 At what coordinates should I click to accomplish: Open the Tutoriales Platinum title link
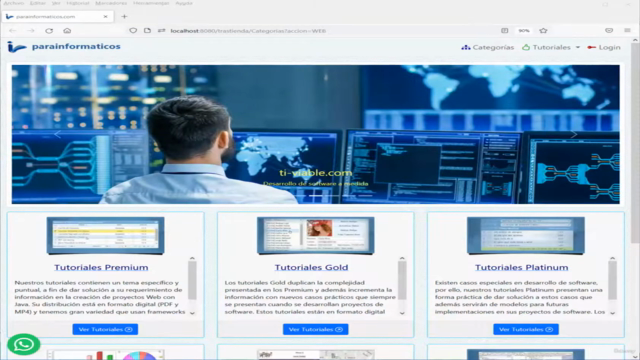click(x=522, y=267)
